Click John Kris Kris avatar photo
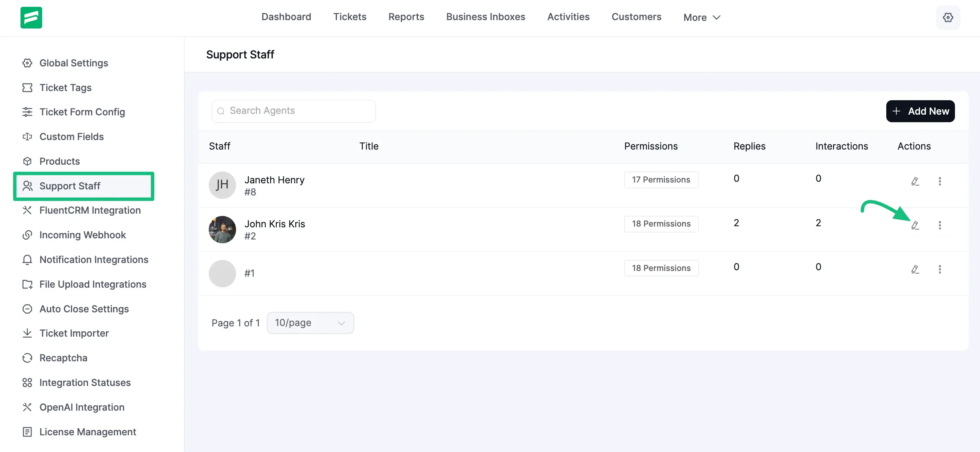This screenshot has height=452, width=980. click(222, 230)
